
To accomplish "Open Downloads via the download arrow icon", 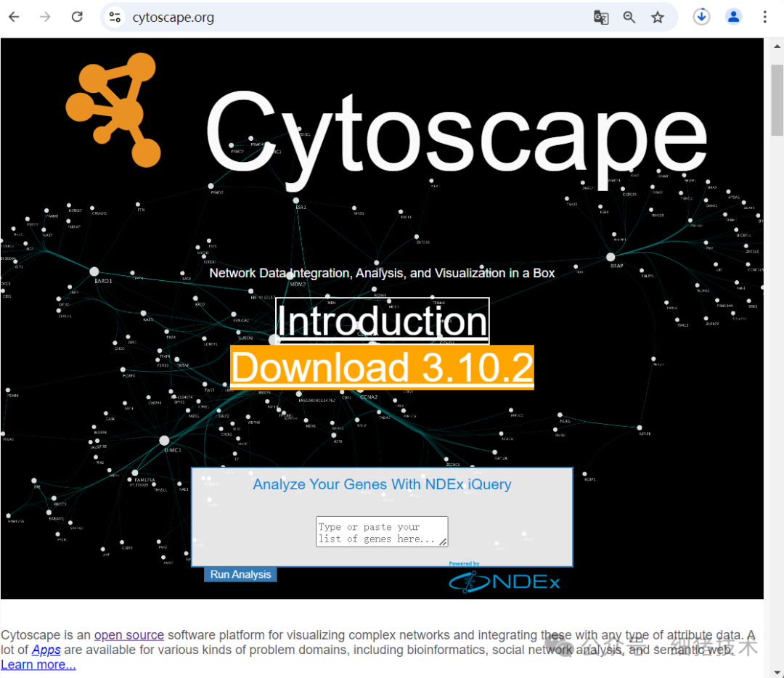I will 701,16.
